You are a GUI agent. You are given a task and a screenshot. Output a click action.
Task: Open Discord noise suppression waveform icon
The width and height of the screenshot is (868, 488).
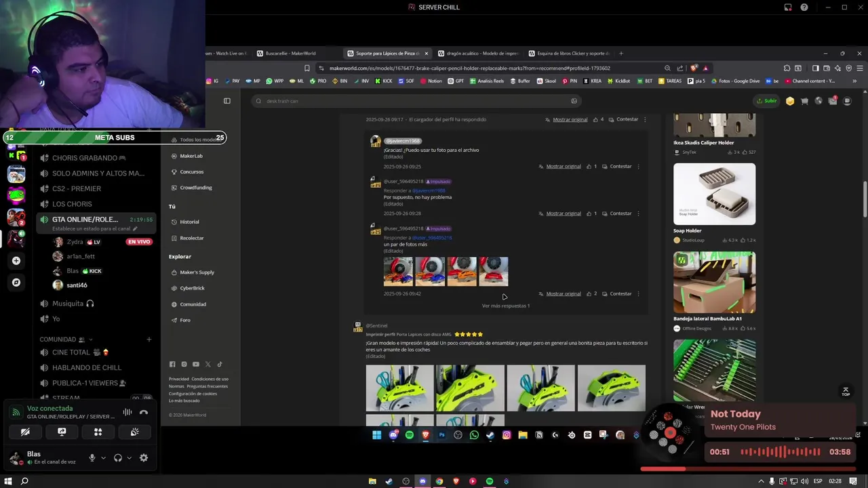pos(127,412)
